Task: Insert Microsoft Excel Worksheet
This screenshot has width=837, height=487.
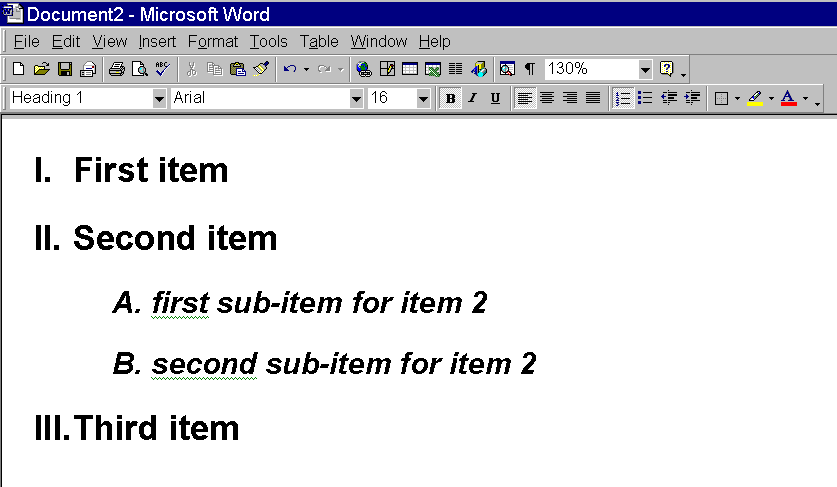Action: (433, 69)
